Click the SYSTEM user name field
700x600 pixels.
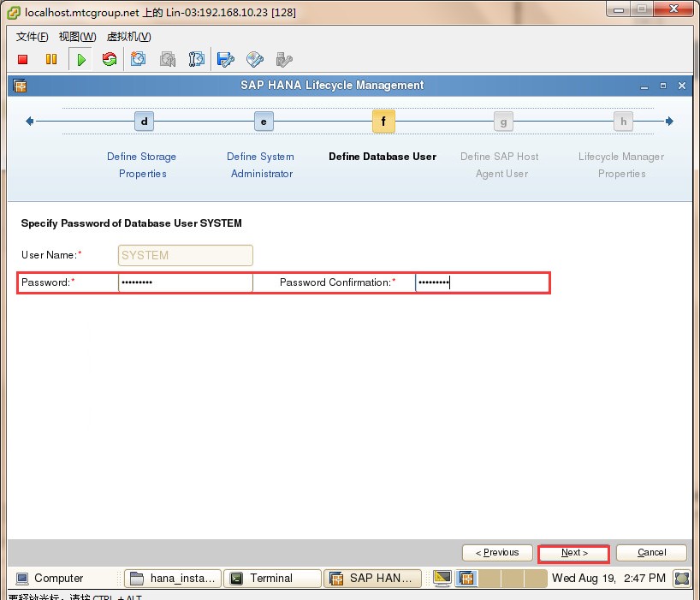[186, 255]
